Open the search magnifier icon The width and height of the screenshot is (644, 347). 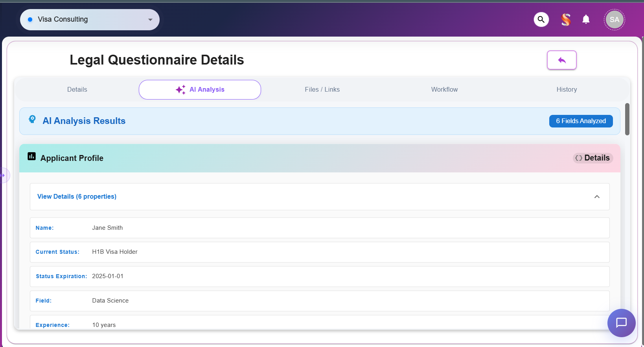click(x=541, y=19)
